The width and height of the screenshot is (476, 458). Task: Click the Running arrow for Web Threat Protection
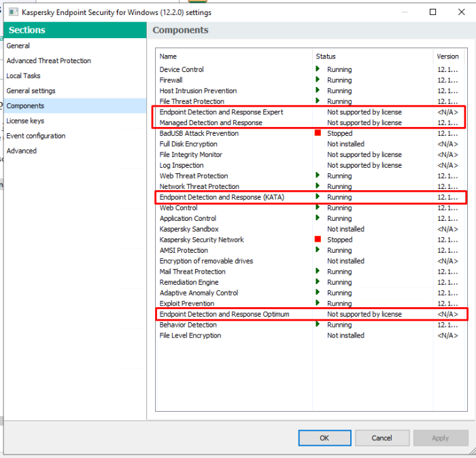tap(318, 175)
